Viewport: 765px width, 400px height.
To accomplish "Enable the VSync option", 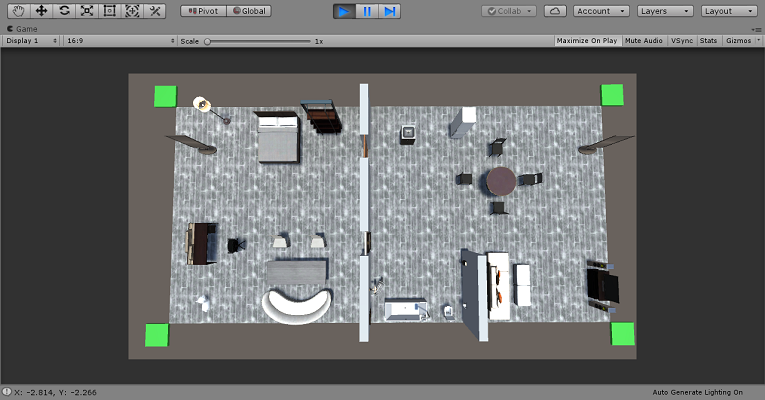I will click(681, 41).
